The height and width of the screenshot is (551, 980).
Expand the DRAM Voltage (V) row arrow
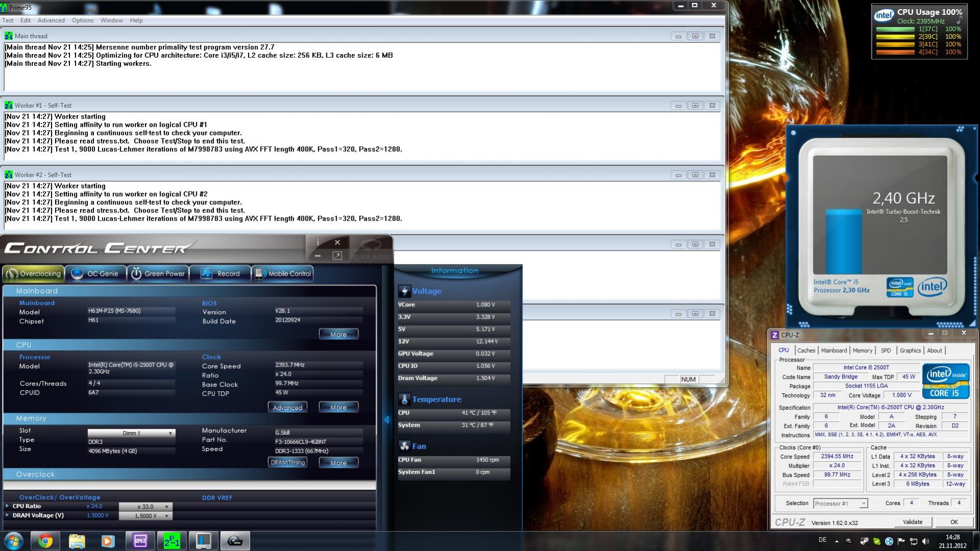7,515
